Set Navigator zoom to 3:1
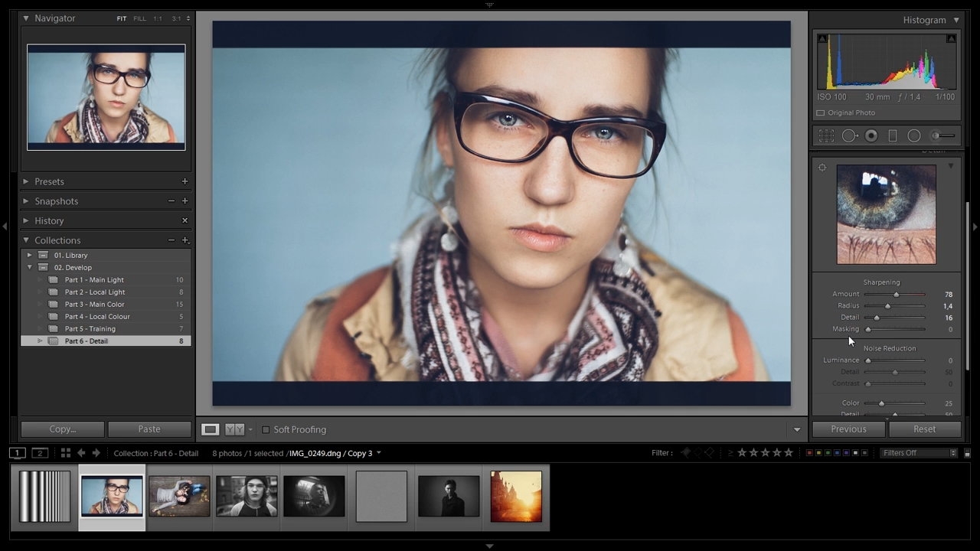 (x=177, y=18)
